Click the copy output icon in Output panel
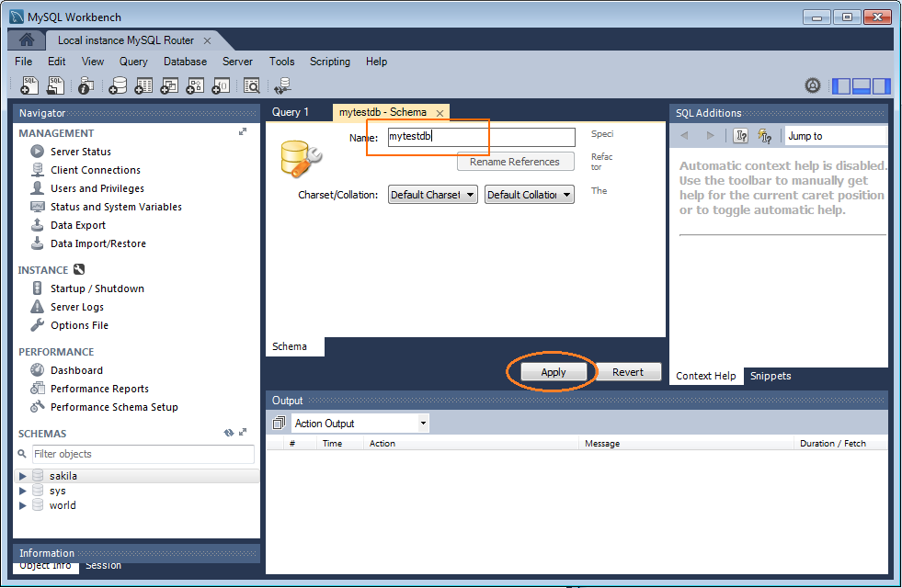This screenshot has height=588, width=902. 279,423
